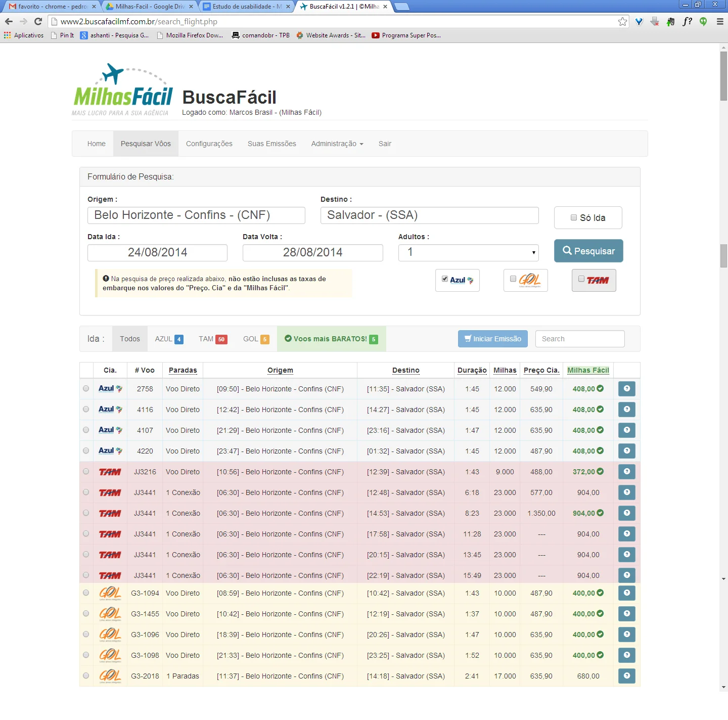Click the info icon for GOL flight G3-1094
728x720 pixels.
tap(626, 593)
